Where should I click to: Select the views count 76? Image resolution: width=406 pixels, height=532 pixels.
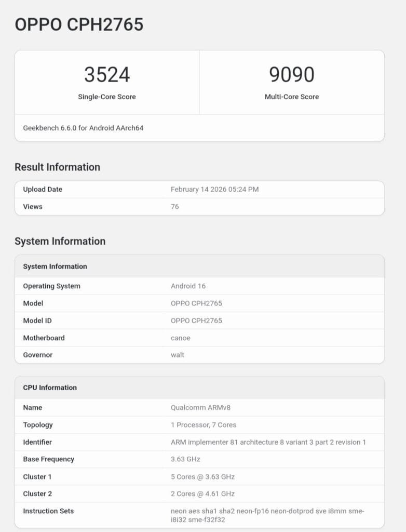pyautogui.click(x=174, y=207)
